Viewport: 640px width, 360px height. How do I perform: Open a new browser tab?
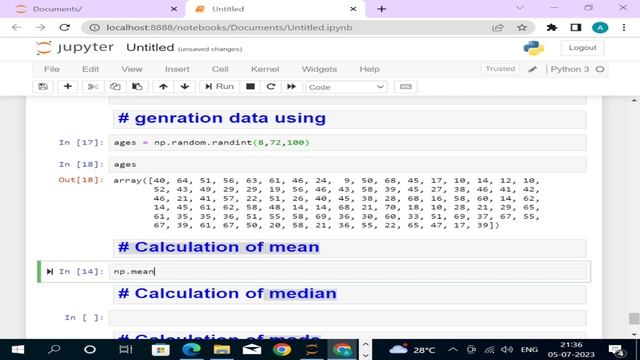tap(381, 9)
